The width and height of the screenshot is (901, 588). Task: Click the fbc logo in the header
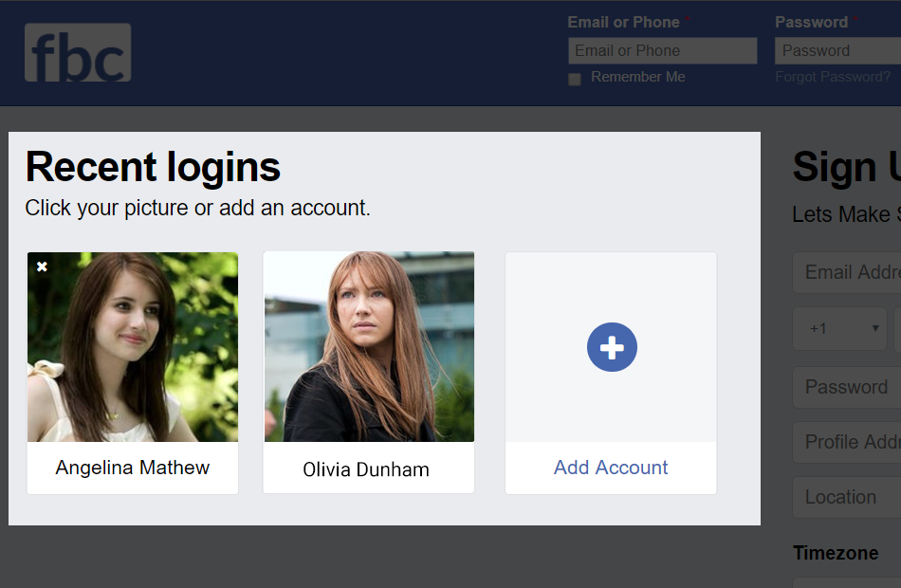(78, 53)
